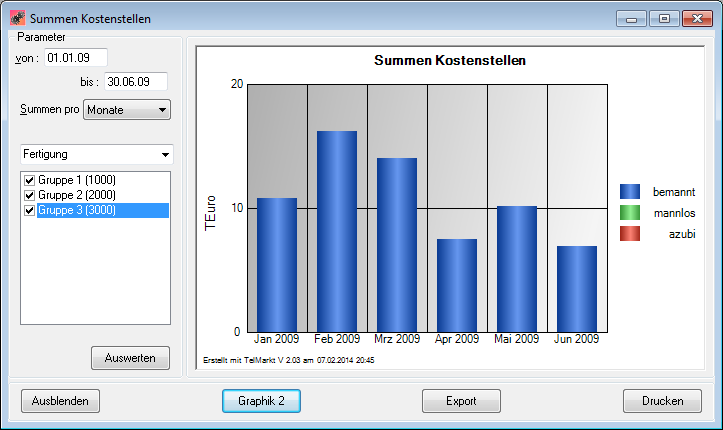Switch to Graphik 2 view
Screen dimensions: 723x430
(x=261, y=401)
